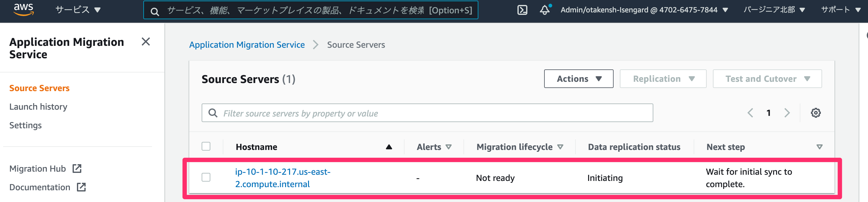868x202 pixels.
Task: Open the Admin/otakensh-Isengard account menu
Action: click(x=644, y=10)
